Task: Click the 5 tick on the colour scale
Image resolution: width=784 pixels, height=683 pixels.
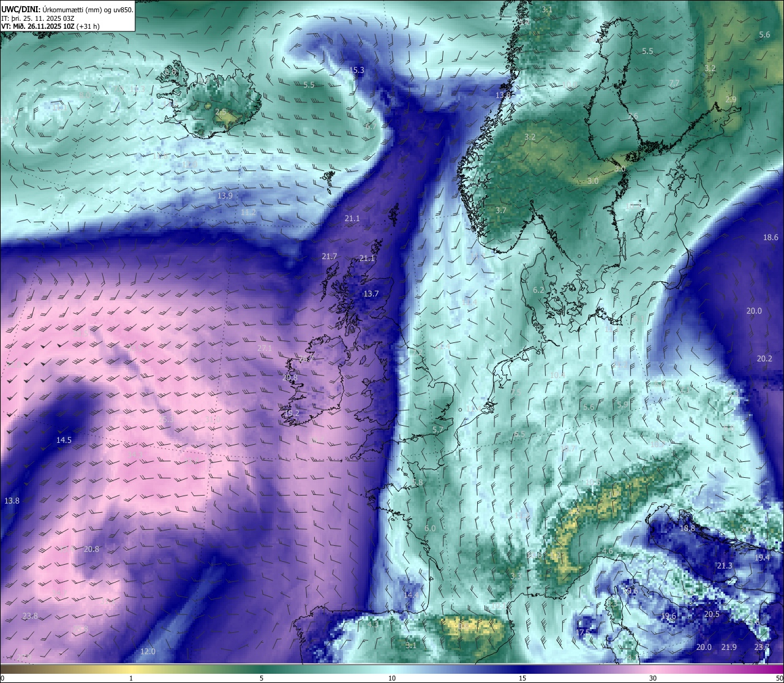Action: pyautogui.click(x=262, y=678)
